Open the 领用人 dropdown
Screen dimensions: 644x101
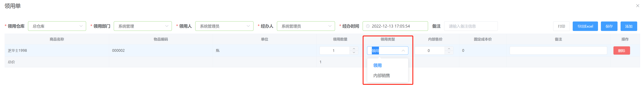pyautogui.click(x=224, y=26)
